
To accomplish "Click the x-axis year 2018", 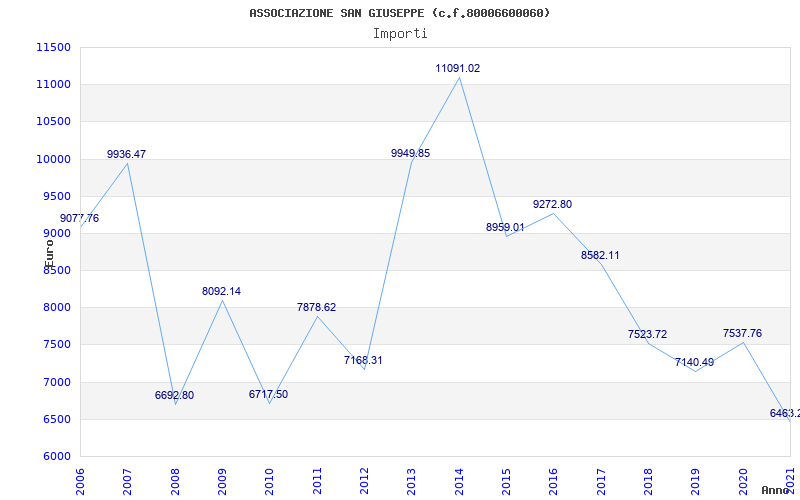I will [648, 482].
